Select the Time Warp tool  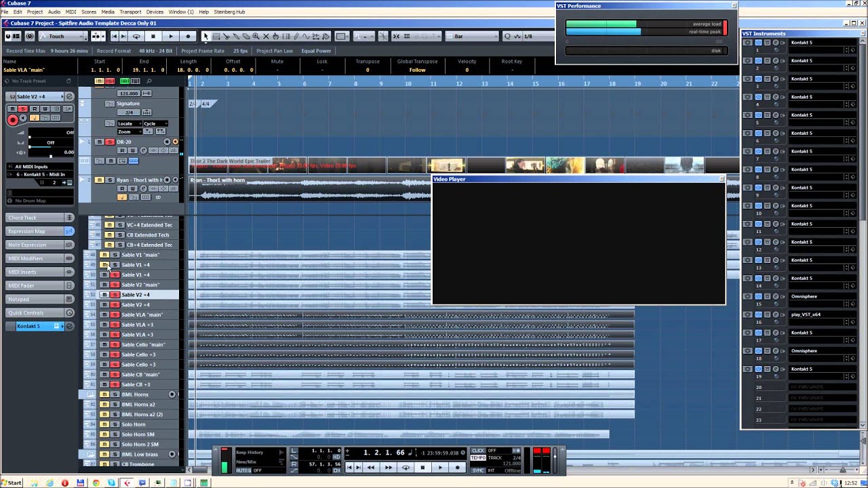click(286, 36)
